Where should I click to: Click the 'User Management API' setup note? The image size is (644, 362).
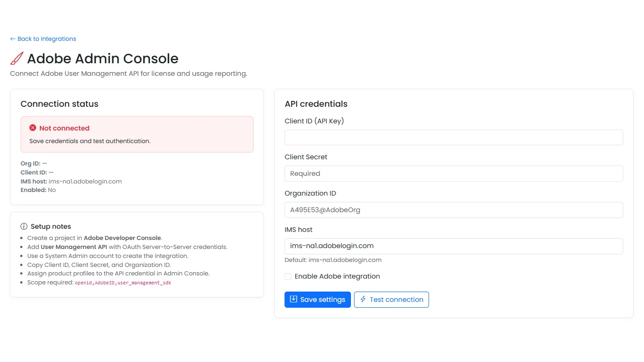(x=127, y=247)
